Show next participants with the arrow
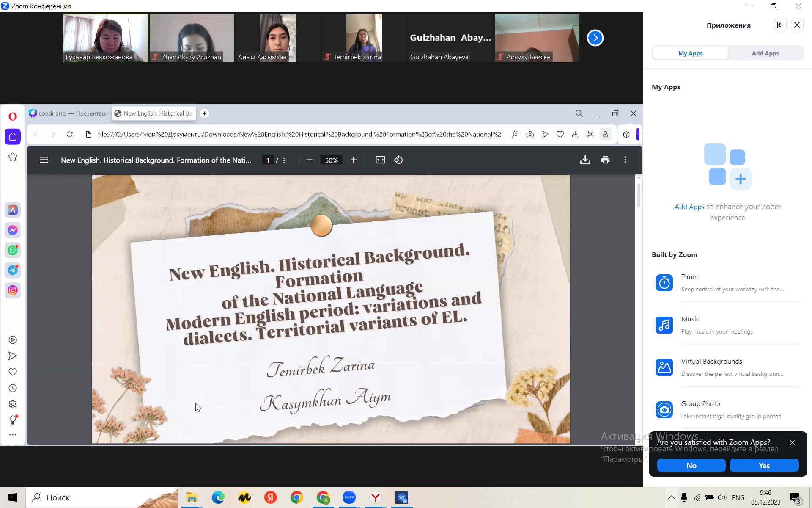This screenshot has width=812, height=508. [595, 38]
